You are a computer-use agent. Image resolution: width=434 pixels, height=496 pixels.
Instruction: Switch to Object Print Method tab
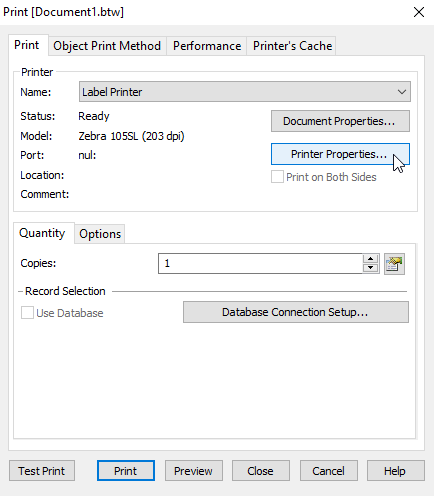107,46
